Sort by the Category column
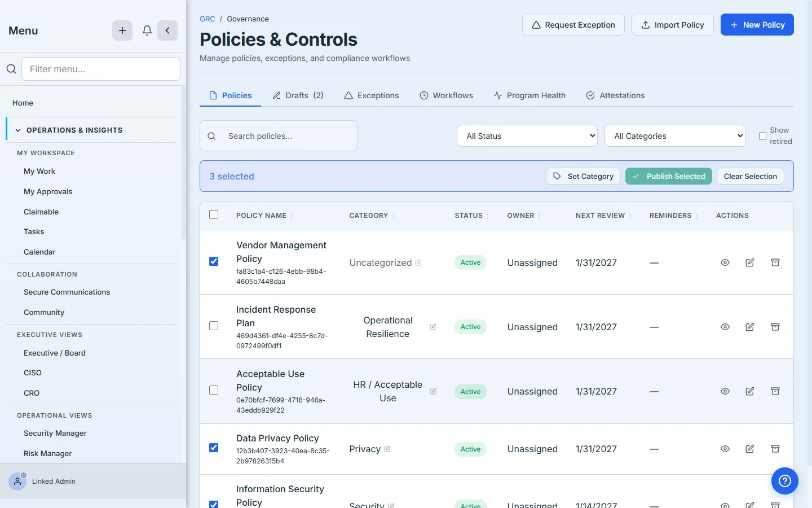The width and height of the screenshot is (812, 508). 372,216
